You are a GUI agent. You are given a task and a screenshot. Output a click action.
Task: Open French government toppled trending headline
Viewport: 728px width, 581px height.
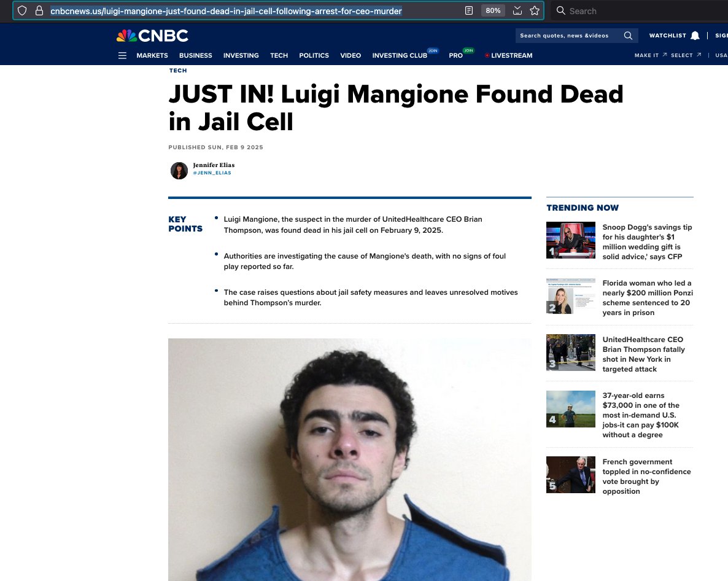coord(647,477)
